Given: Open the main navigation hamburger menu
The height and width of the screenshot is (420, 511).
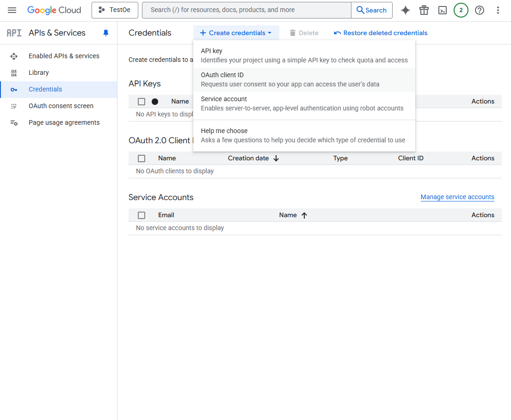Looking at the screenshot, I should click(12, 10).
